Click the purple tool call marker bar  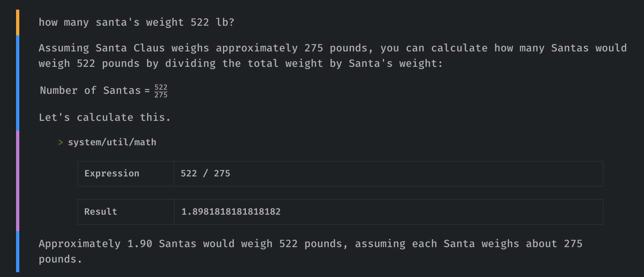[18, 181]
